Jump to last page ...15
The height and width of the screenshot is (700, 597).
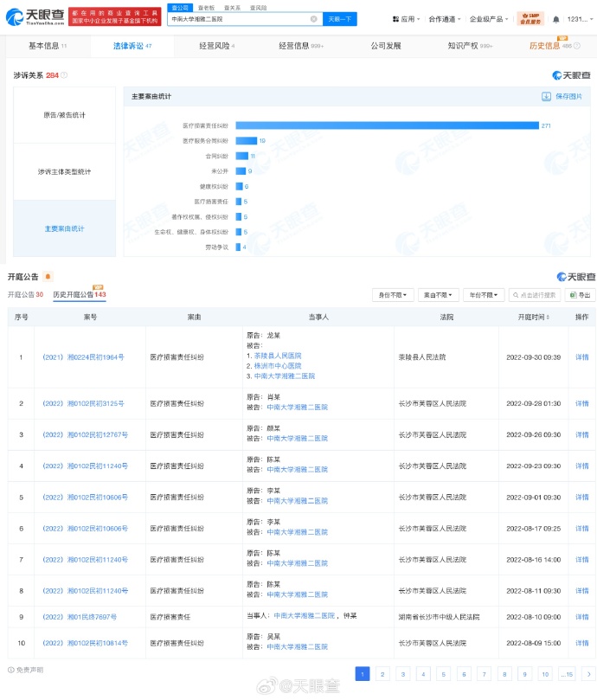567,674
